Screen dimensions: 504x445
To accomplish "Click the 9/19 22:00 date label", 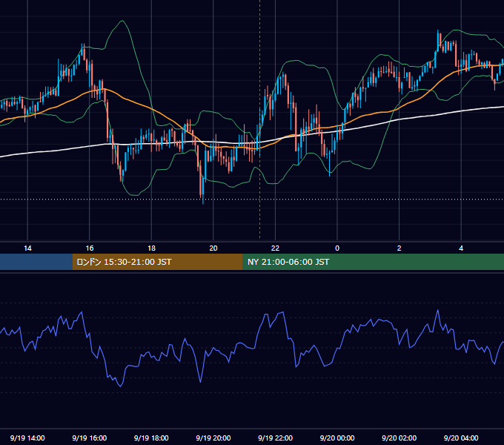I will (x=275, y=438).
